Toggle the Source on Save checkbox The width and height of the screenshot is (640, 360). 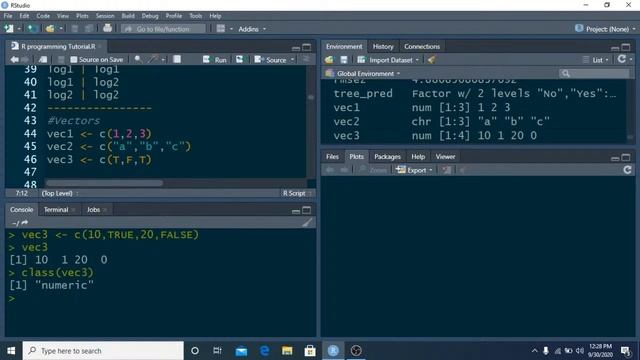[73, 60]
